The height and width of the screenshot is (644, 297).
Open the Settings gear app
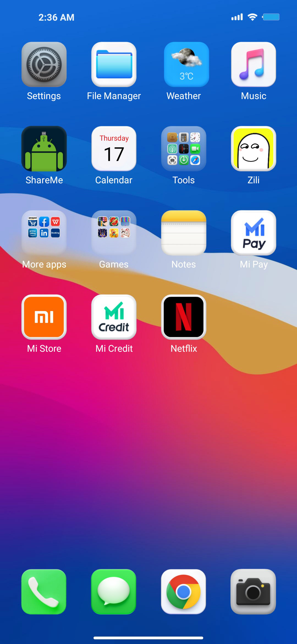pyautogui.click(x=44, y=64)
